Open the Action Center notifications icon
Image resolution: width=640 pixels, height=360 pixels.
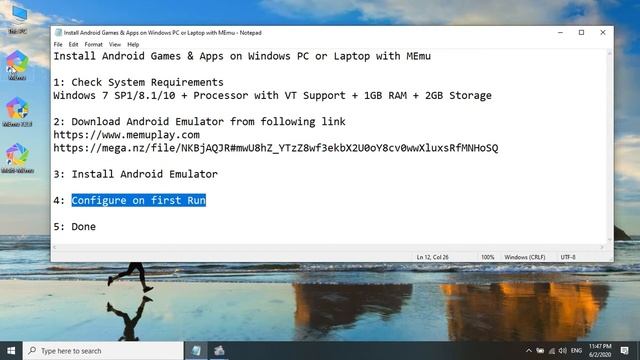pos(624,351)
